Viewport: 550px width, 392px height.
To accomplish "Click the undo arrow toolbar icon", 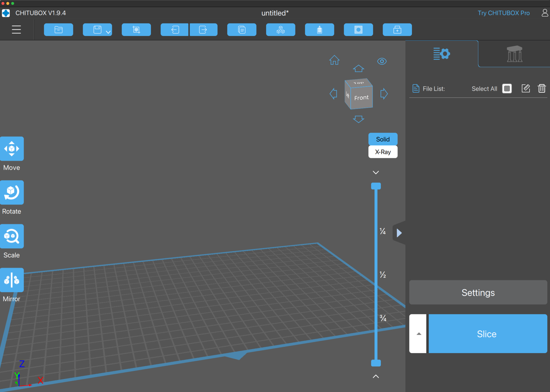I will 175,30.
